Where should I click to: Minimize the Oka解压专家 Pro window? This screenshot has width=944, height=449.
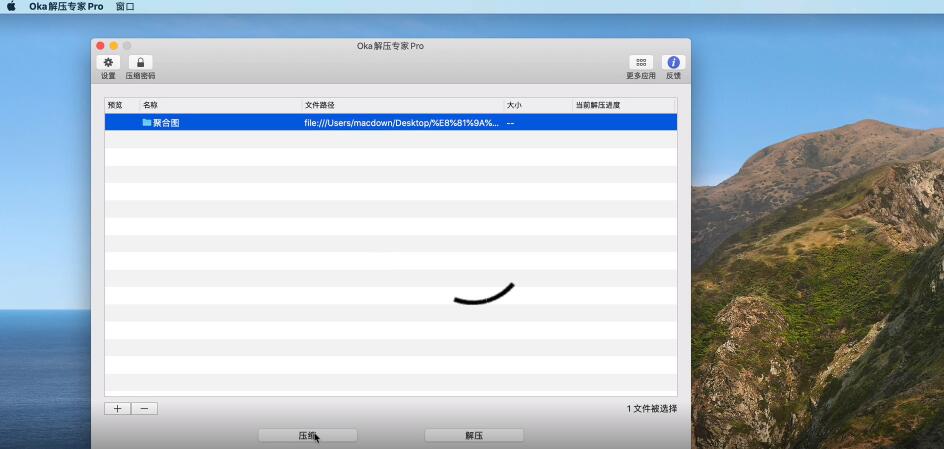point(113,46)
